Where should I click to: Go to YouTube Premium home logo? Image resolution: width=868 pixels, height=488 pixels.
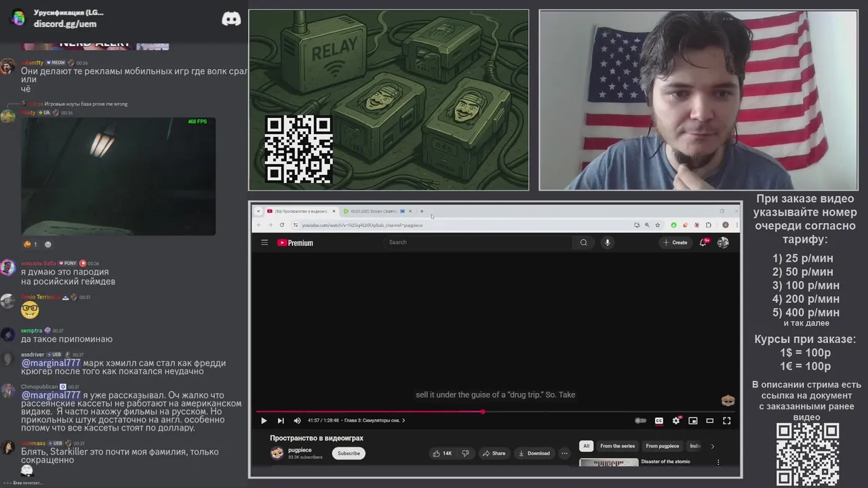(x=295, y=243)
